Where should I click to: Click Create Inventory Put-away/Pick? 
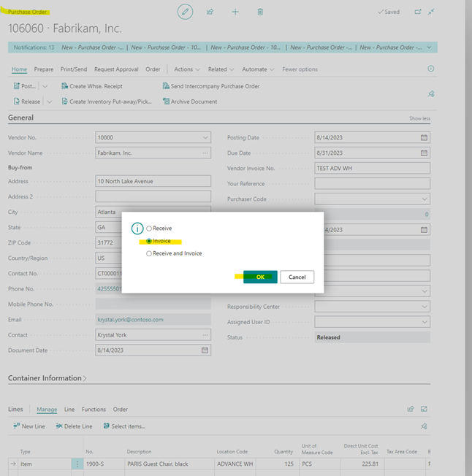[x=107, y=101]
